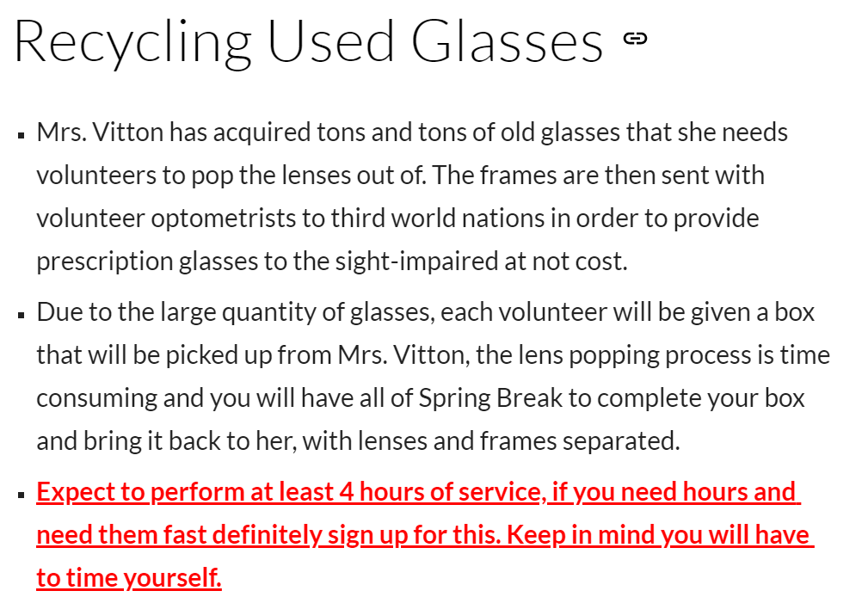Click the red "Keep in mind you will have" text
The height and width of the screenshot is (597, 868).
(658, 535)
